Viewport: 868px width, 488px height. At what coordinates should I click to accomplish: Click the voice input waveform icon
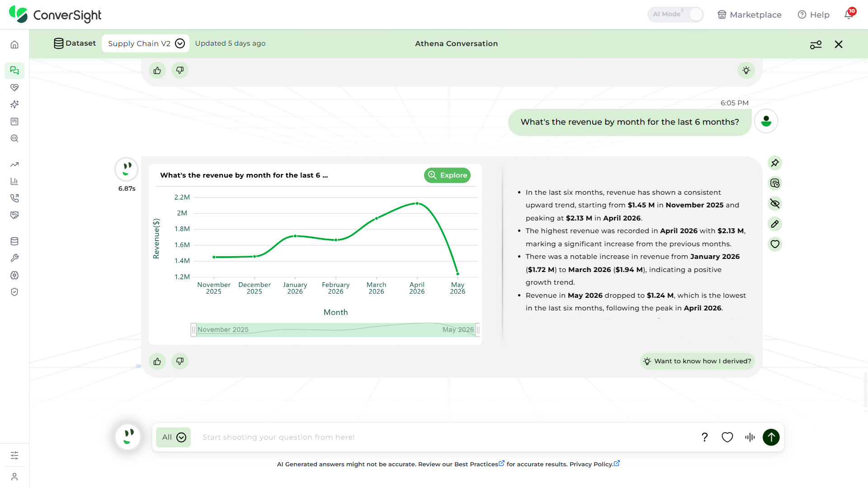click(750, 437)
